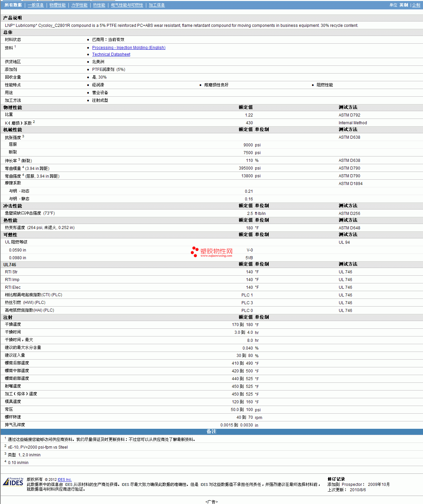The height and width of the screenshot is (504, 423).
Task: Click the UL 94 test method
Action: click(344, 242)
